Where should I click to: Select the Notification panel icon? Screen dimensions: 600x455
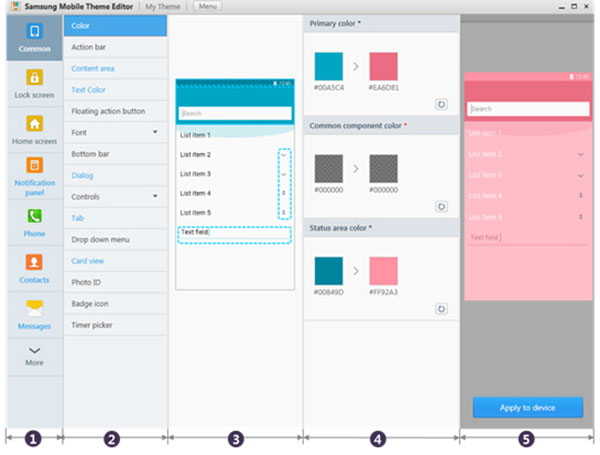[34, 165]
